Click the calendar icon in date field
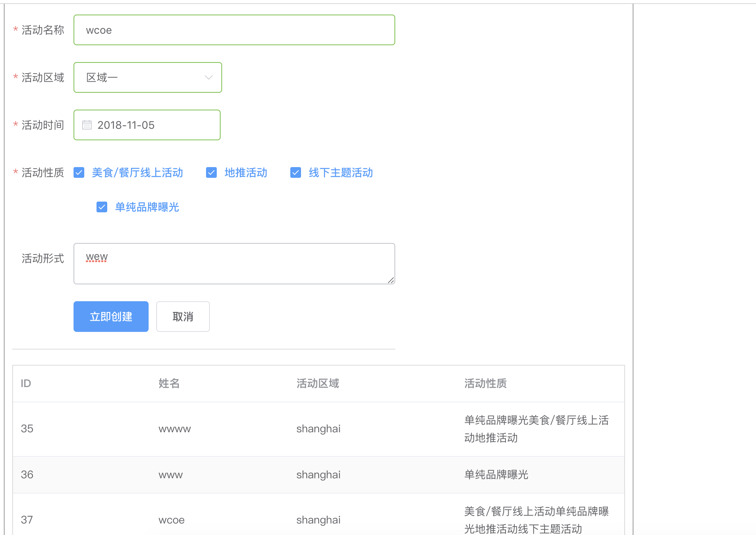This screenshot has height=535, width=756. pos(87,125)
